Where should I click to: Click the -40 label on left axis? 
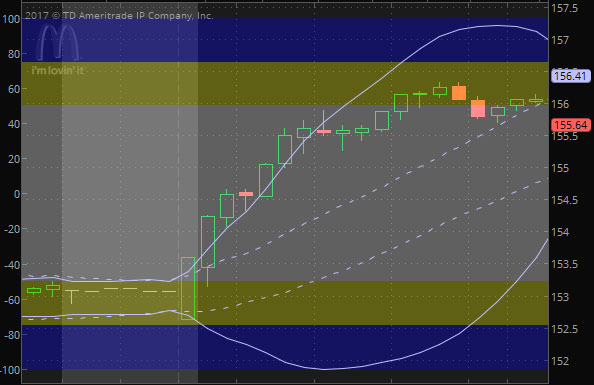coord(12,264)
